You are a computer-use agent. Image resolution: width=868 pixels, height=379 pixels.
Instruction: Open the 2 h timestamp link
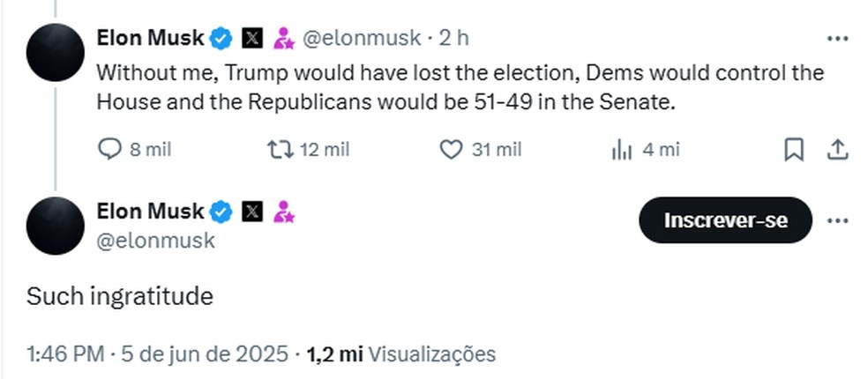pyautogui.click(x=454, y=38)
